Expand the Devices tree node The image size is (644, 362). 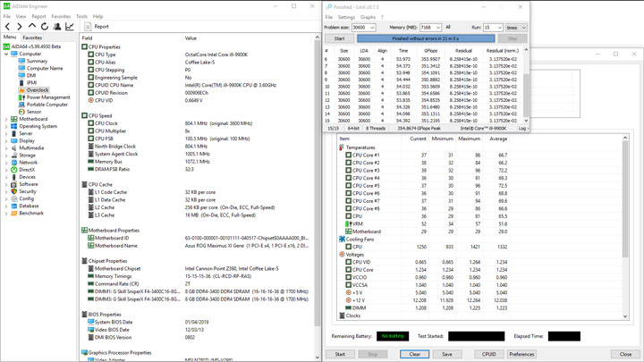6,177
